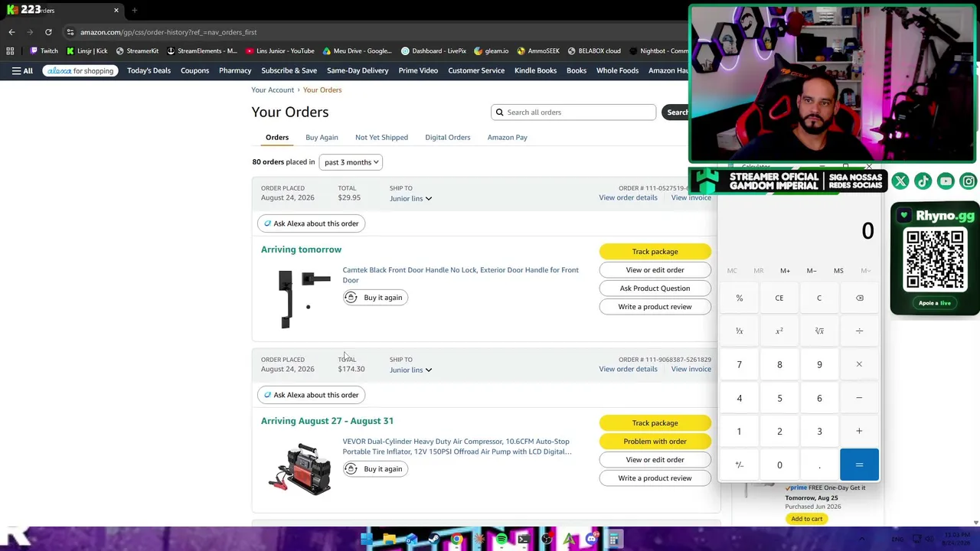Switch to the Digital Orders tab
Viewport: 980px width, 551px height.
click(448, 137)
